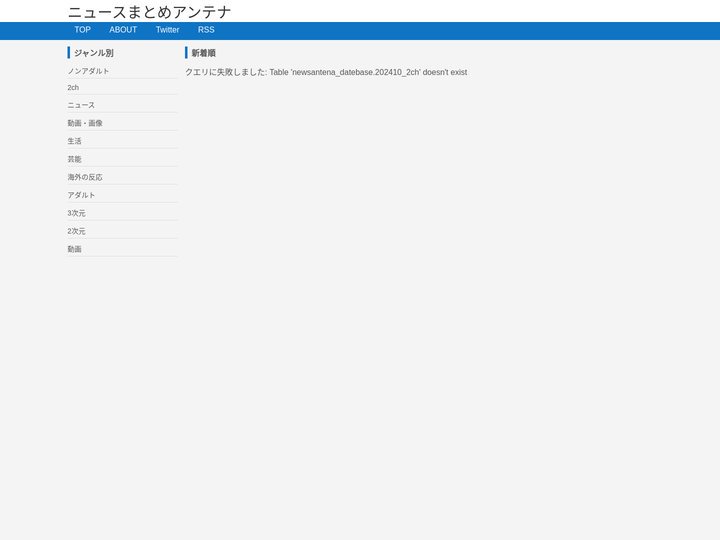Viewport: 720px width, 540px height.
Task: Open the Twitter nav link
Action: point(168,30)
